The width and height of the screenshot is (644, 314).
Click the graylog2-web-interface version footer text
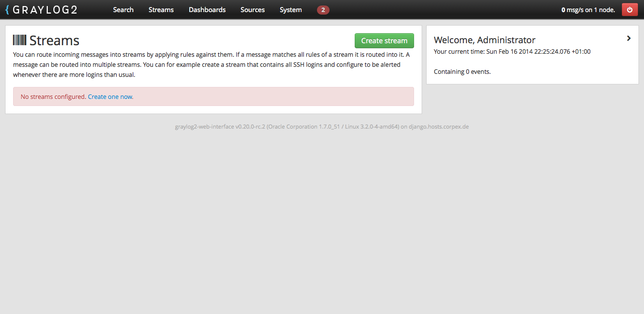coord(321,127)
